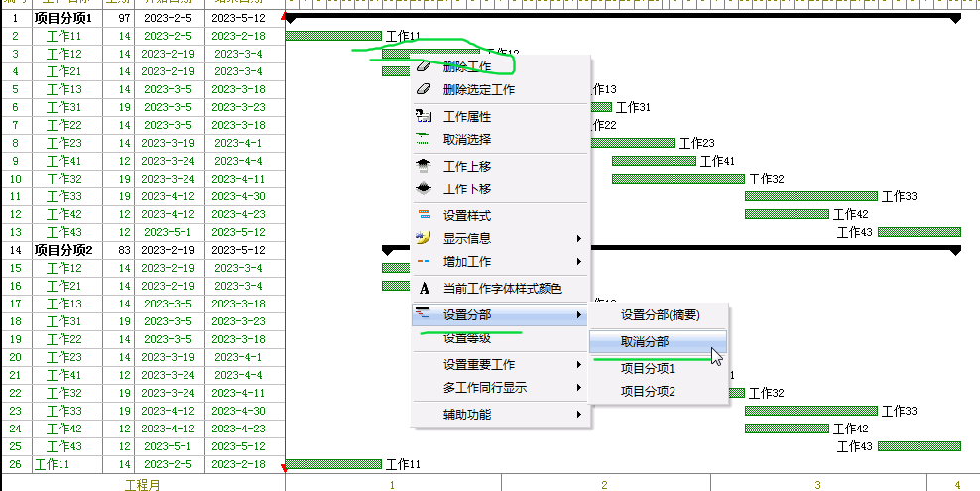
Task: Click the 工作下移 move-down icon
Action: click(424, 189)
